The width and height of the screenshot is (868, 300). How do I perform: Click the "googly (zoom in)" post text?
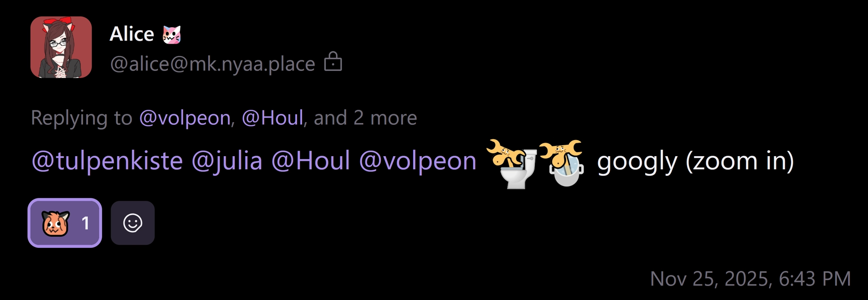tap(696, 161)
